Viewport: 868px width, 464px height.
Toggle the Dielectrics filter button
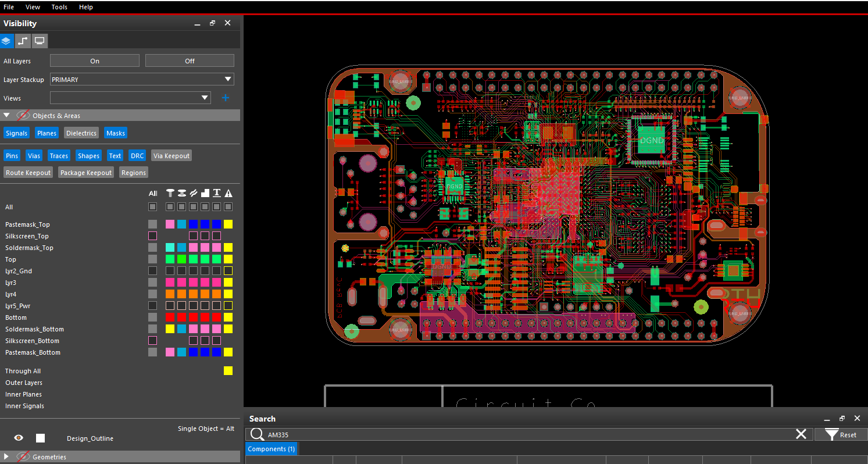[x=81, y=133]
